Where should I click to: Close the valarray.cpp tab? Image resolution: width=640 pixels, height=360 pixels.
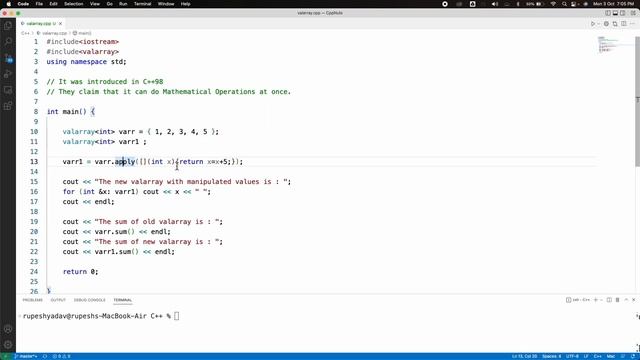click(60, 24)
